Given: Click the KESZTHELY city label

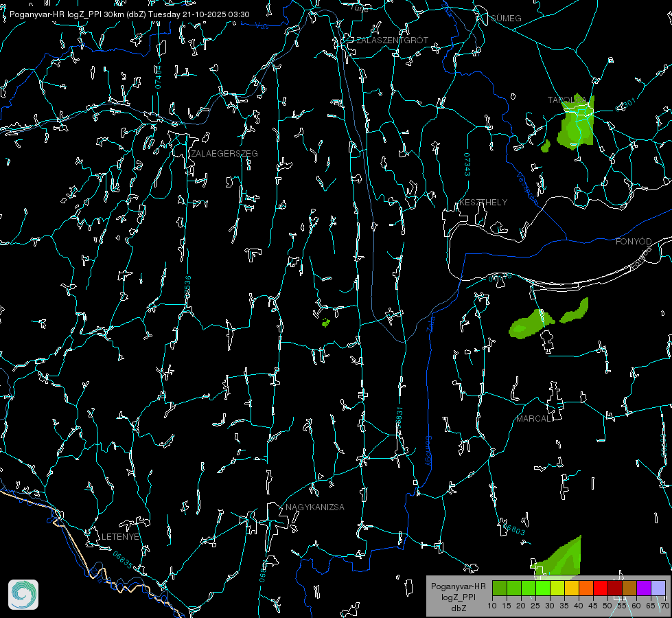Looking at the screenshot, I should (483, 202).
